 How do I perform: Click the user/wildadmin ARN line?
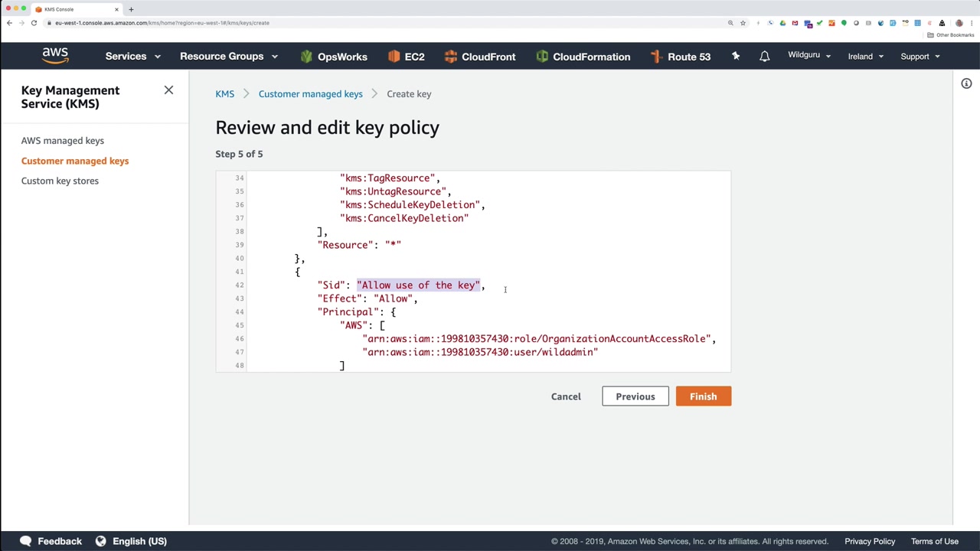click(480, 352)
